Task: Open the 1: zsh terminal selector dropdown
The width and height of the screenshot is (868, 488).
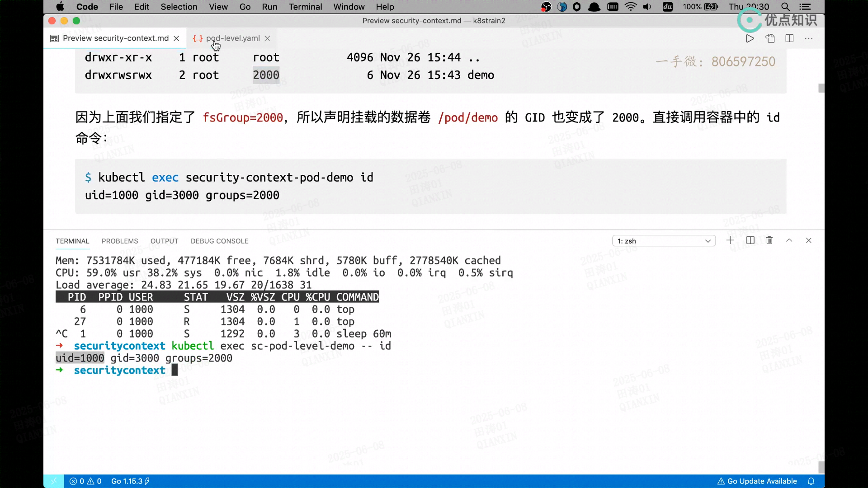Action: pos(664,241)
